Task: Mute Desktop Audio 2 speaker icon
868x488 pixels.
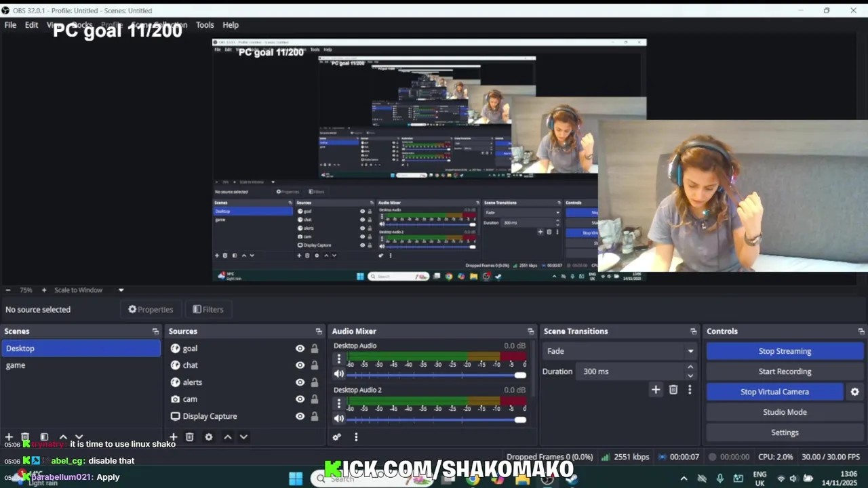Action: [339, 419]
